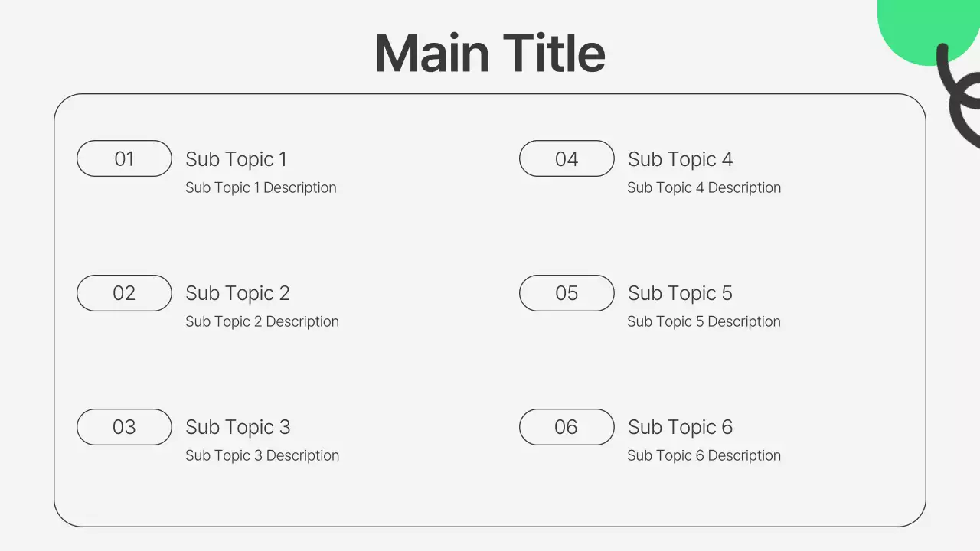Click the Sub Topic 5 Description text
Screen dimensions: 980x551
tap(704, 321)
